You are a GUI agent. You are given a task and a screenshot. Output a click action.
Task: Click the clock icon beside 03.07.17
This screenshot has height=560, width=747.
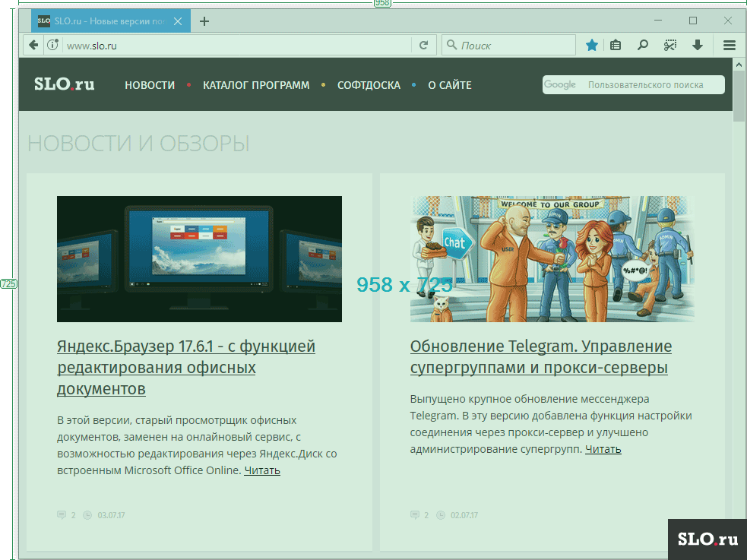point(87,514)
